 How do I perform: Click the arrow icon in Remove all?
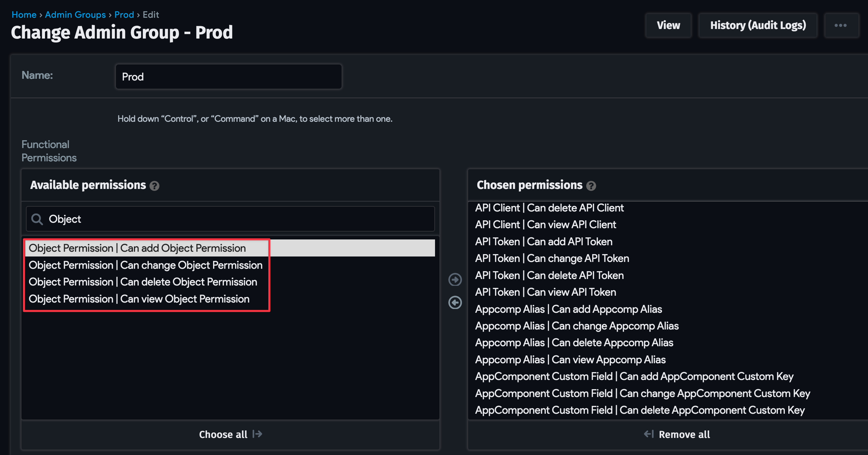point(649,434)
